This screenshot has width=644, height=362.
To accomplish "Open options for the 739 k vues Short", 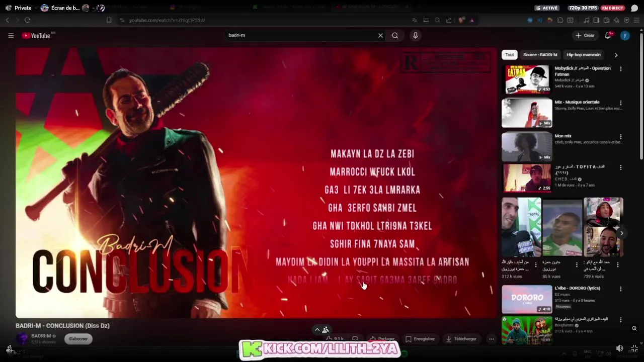I will (618, 264).
